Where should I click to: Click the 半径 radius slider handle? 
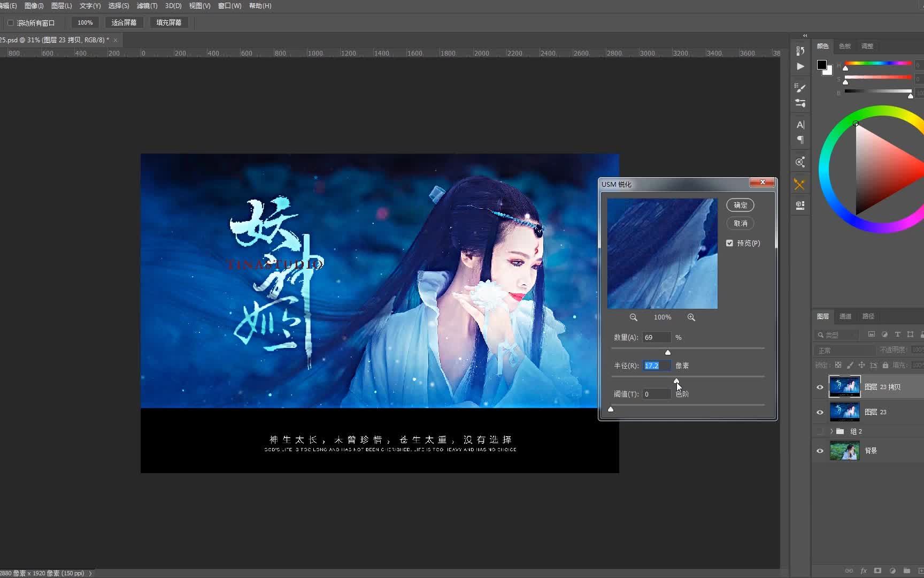tap(676, 381)
